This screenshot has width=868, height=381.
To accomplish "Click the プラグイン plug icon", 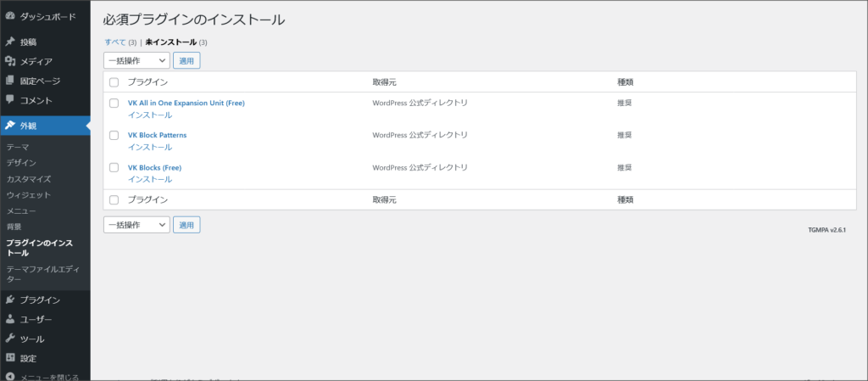I will [9, 300].
